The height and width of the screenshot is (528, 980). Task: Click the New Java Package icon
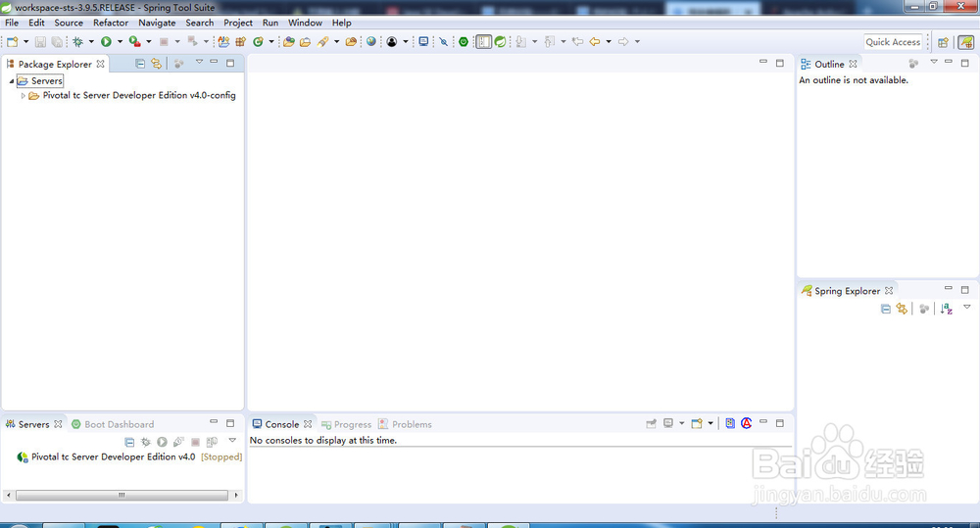click(x=241, y=42)
